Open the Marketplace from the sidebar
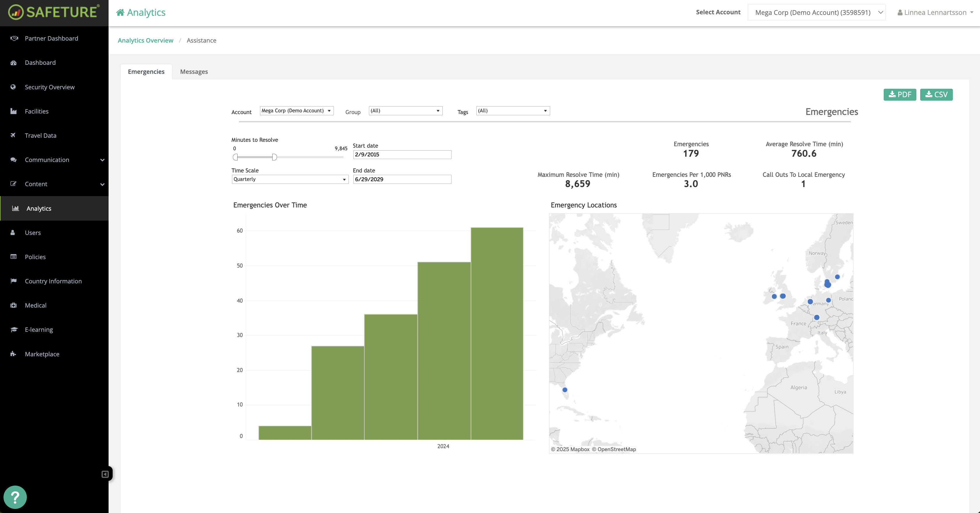The width and height of the screenshot is (980, 513). pyautogui.click(x=42, y=354)
